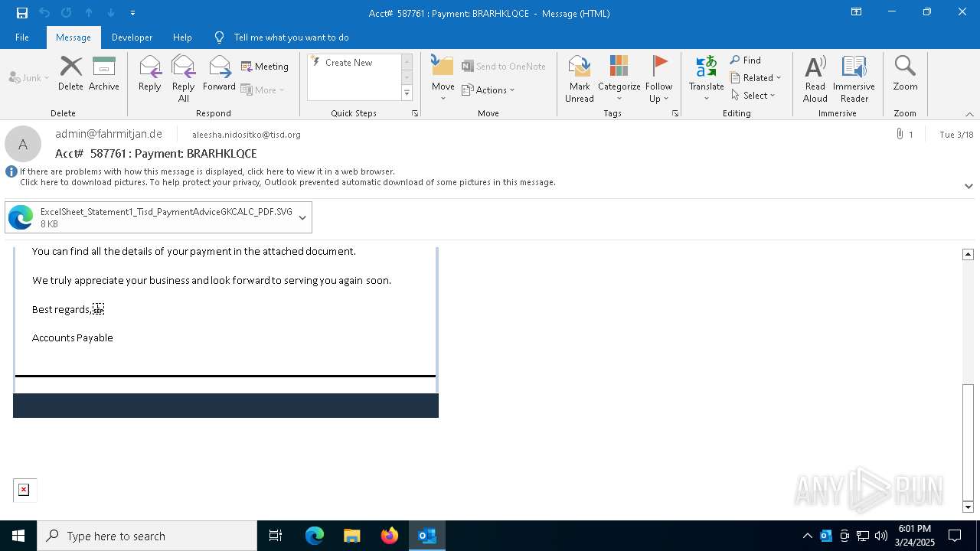Reply to the sender
Image resolution: width=980 pixels, height=551 pixels.
pos(149,74)
